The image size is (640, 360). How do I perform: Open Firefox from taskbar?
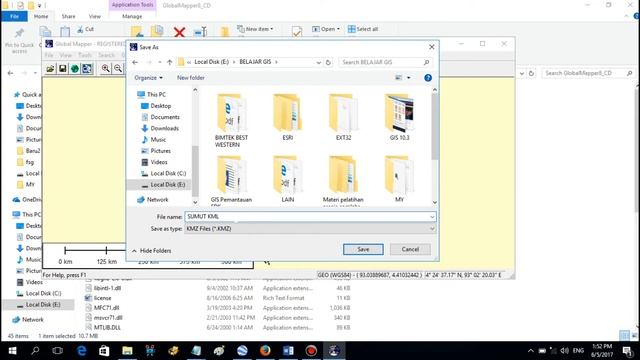coord(265,351)
